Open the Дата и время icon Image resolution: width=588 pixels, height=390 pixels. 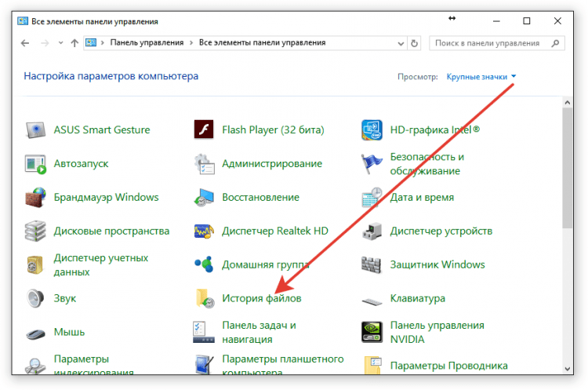tap(372, 198)
